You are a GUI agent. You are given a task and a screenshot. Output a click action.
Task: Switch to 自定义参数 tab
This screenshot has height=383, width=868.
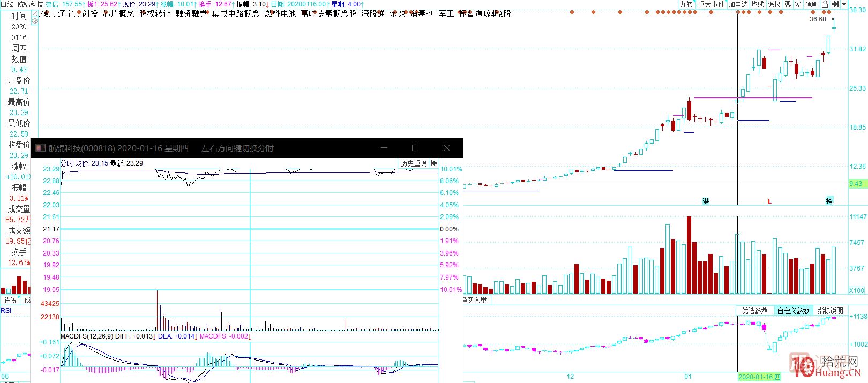[794, 311]
